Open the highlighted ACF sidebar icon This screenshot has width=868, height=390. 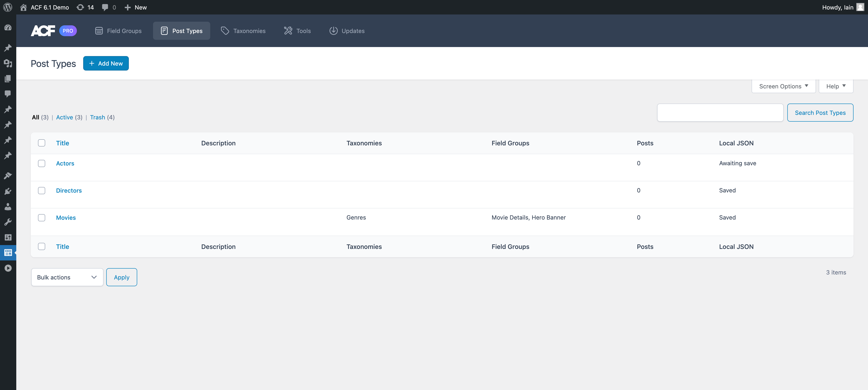pyautogui.click(x=7, y=253)
